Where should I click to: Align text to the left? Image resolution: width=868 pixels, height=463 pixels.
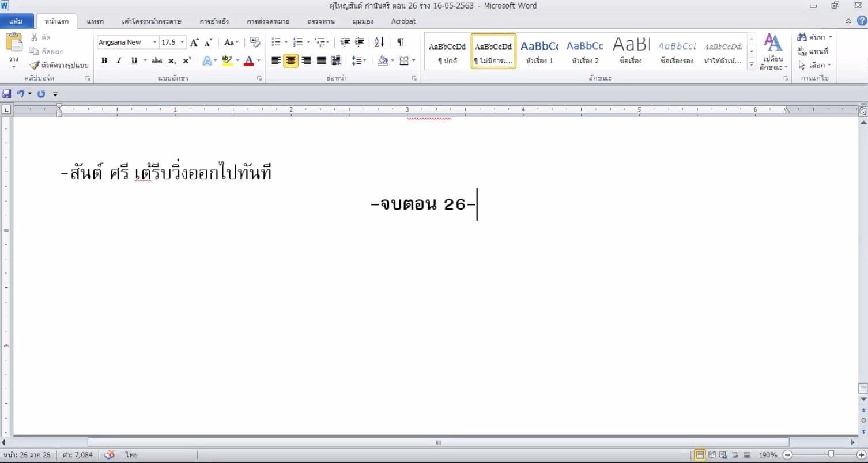click(276, 60)
